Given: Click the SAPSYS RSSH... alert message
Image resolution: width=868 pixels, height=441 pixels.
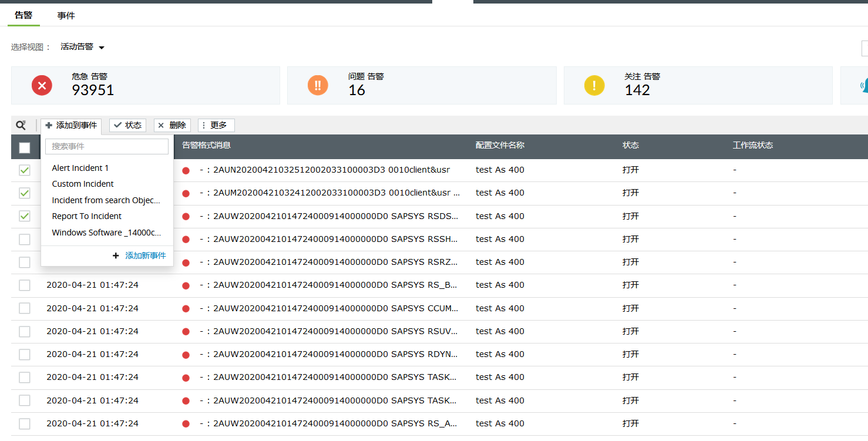Looking at the screenshot, I should point(329,239).
